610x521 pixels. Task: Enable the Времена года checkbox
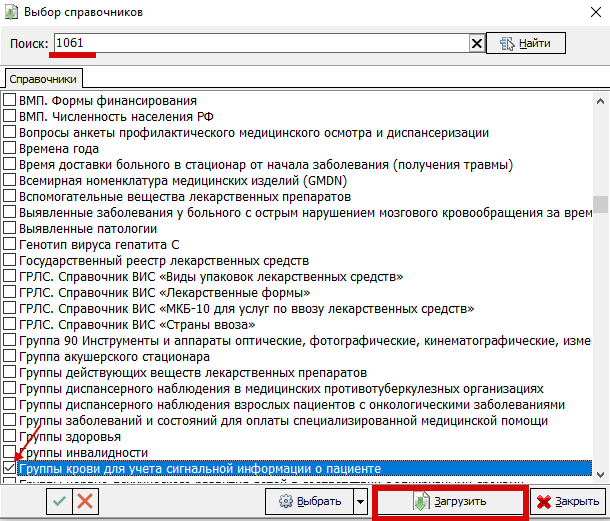point(10,149)
